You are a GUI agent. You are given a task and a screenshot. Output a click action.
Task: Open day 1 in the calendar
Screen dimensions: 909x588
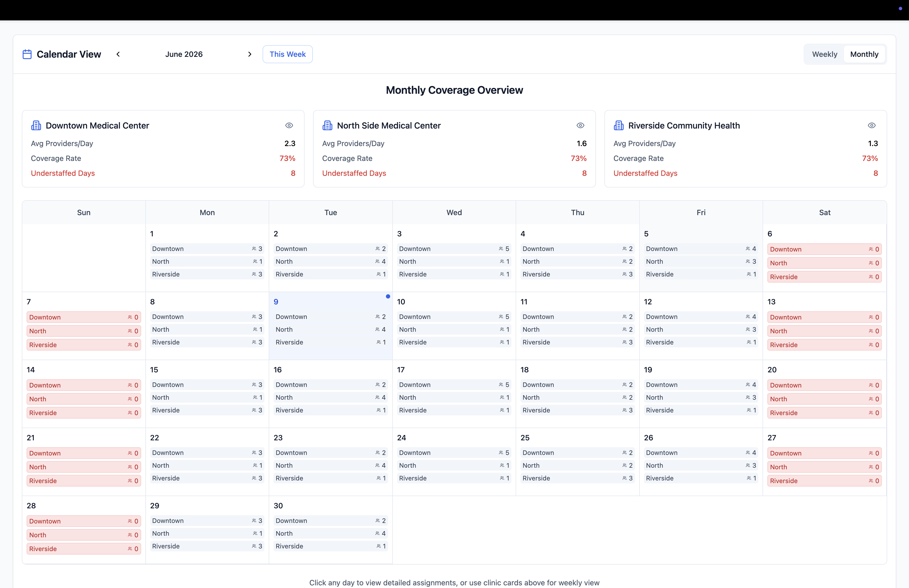pyautogui.click(x=207, y=258)
